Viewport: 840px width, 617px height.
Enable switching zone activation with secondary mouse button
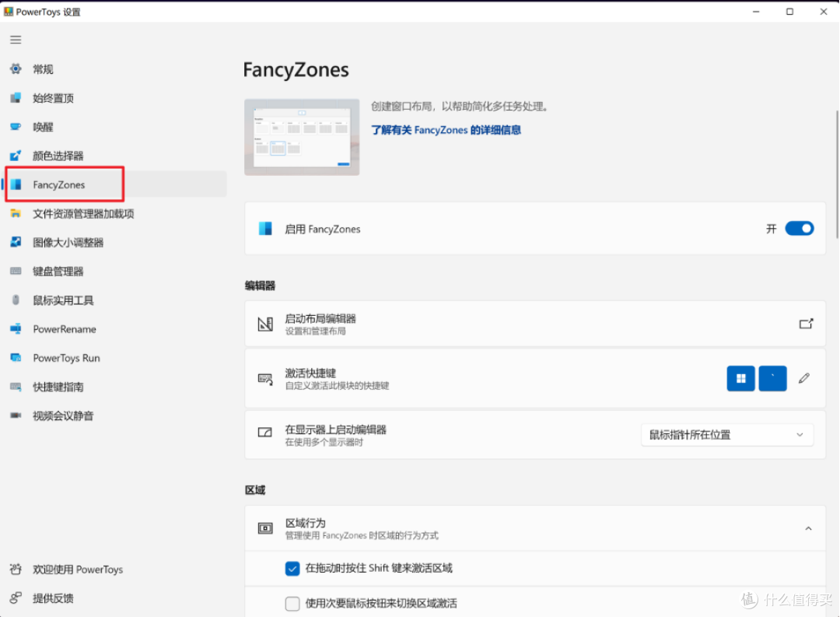tap(292, 604)
